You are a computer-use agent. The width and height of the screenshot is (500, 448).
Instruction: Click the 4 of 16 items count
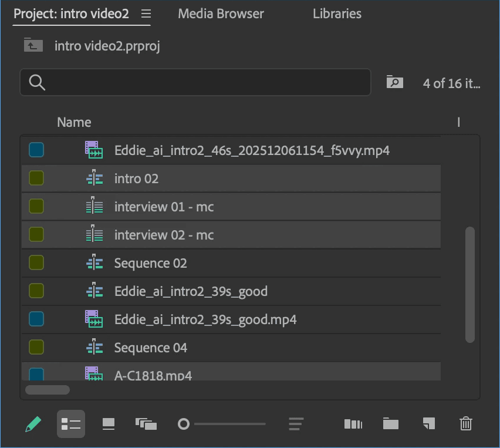coord(451,83)
